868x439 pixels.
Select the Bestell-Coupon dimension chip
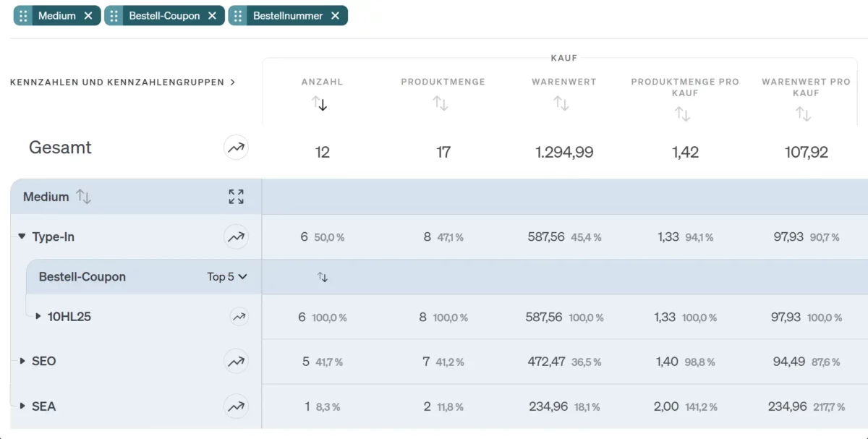click(164, 16)
